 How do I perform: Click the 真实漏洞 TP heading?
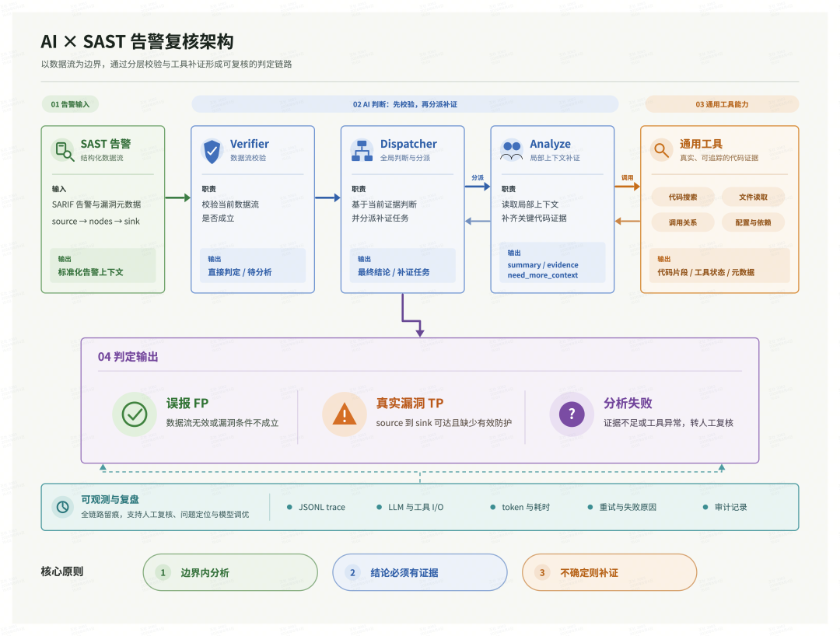coord(410,403)
